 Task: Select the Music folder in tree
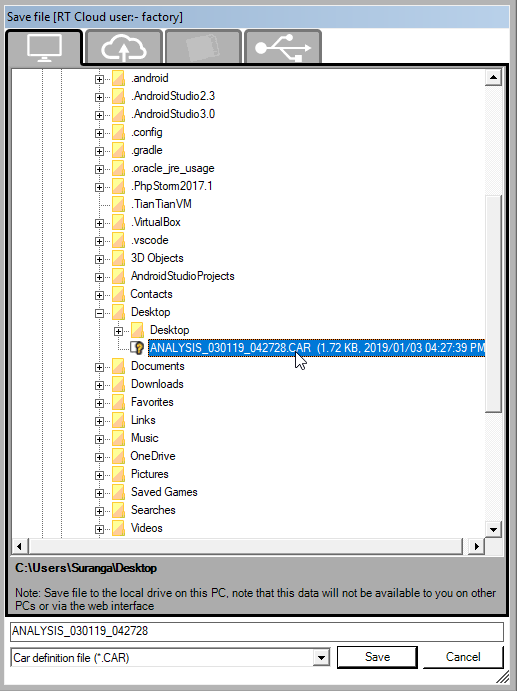click(x=145, y=438)
